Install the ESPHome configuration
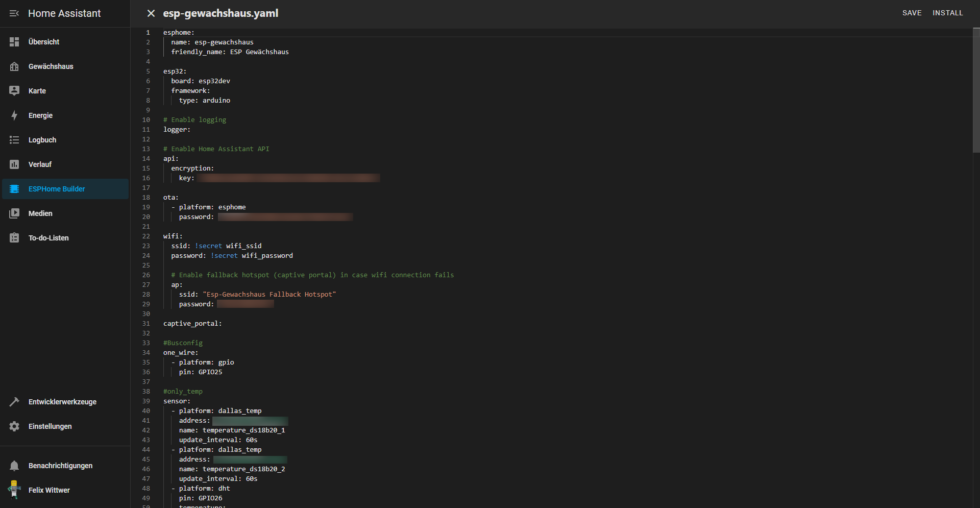This screenshot has height=508, width=980. click(947, 13)
